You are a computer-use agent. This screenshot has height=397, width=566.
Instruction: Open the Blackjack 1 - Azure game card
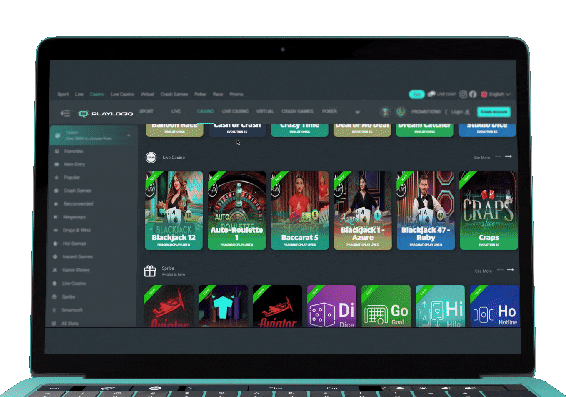(363, 210)
